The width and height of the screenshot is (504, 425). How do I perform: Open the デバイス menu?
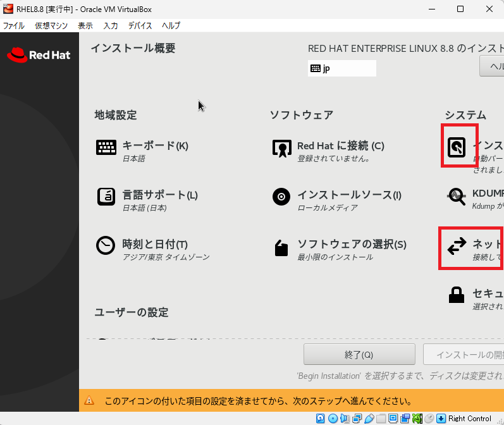[140, 26]
